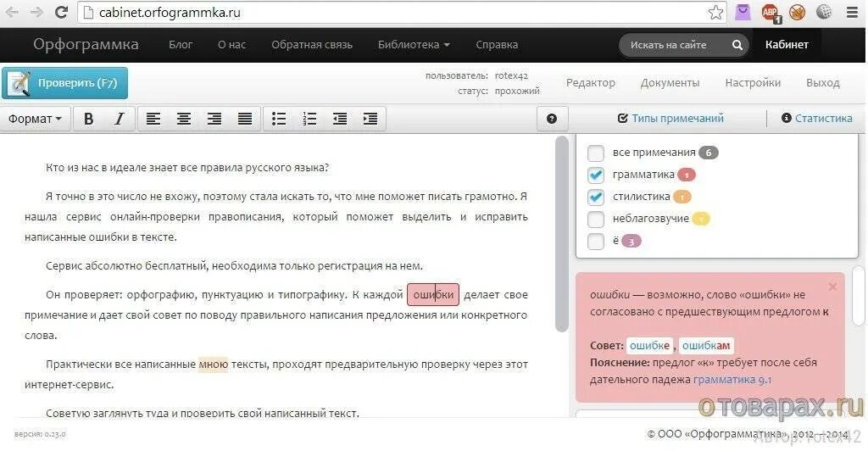Expand the Библиотека menu

[x=414, y=45]
